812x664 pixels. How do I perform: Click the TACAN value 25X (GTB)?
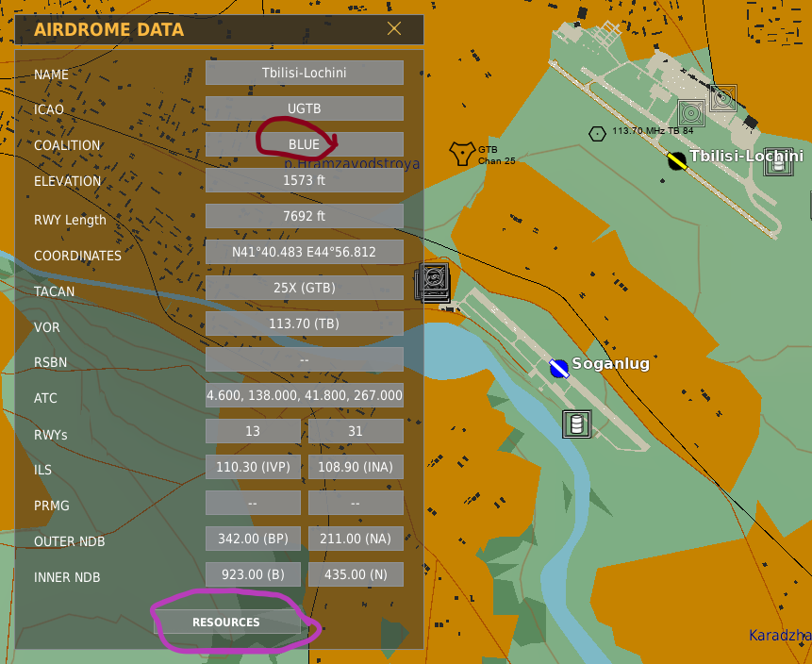click(305, 288)
